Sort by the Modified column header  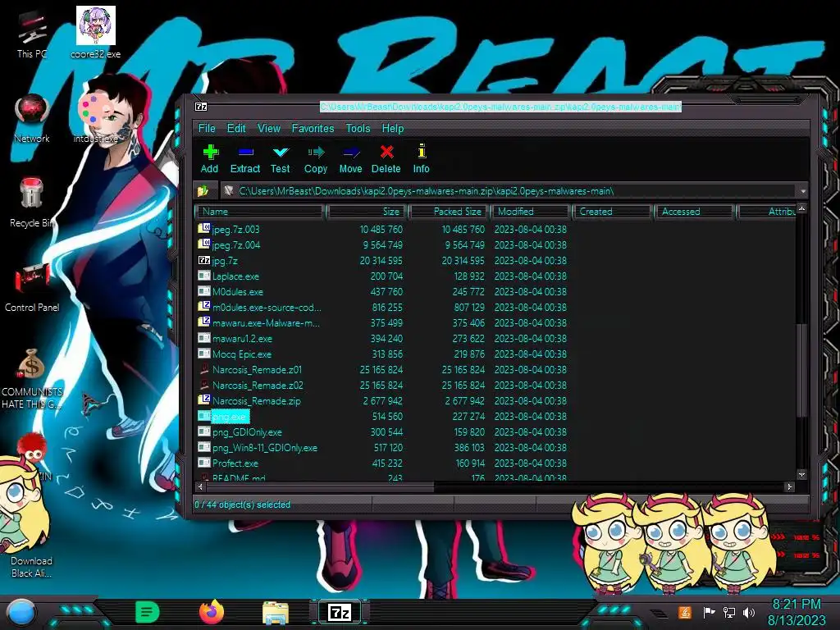click(531, 212)
